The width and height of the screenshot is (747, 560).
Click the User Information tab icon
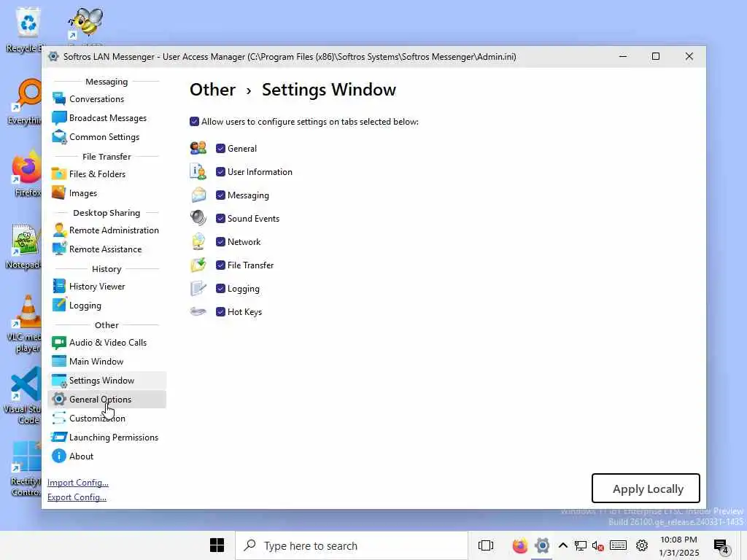tap(198, 171)
